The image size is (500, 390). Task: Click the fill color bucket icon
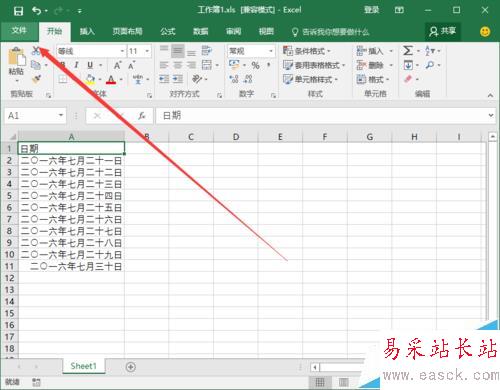90,79
